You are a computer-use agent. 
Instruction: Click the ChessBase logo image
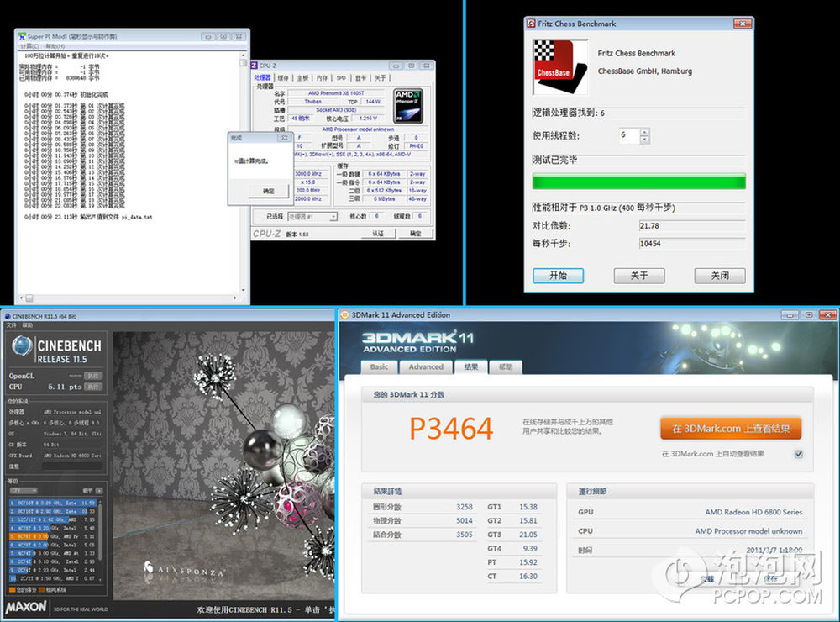559,67
